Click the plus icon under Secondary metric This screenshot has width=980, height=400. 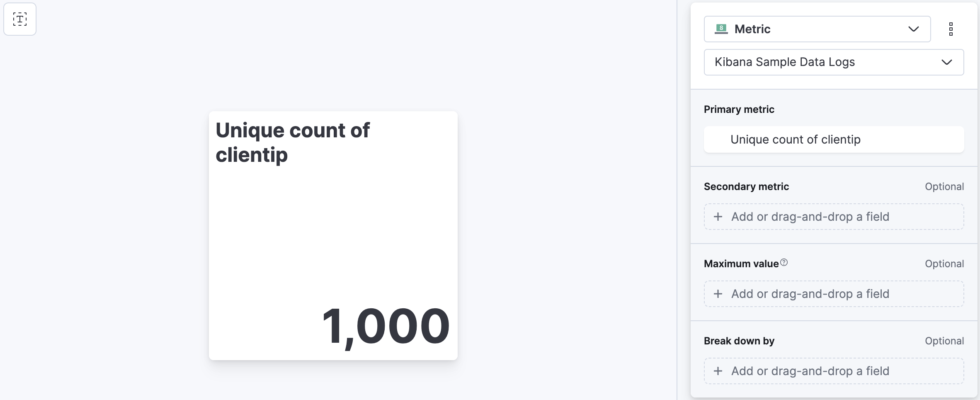click(718, 217)
